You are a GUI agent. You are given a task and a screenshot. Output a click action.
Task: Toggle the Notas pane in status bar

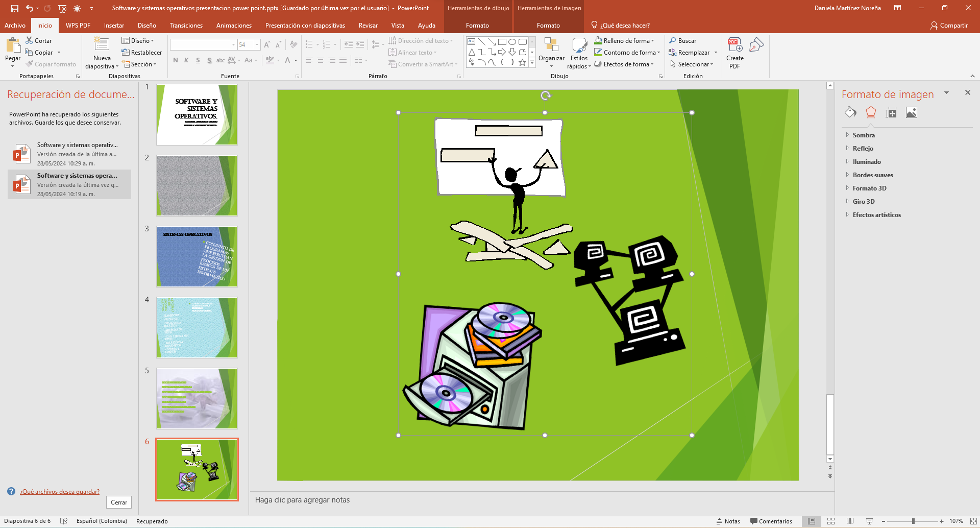click(728, 521)
